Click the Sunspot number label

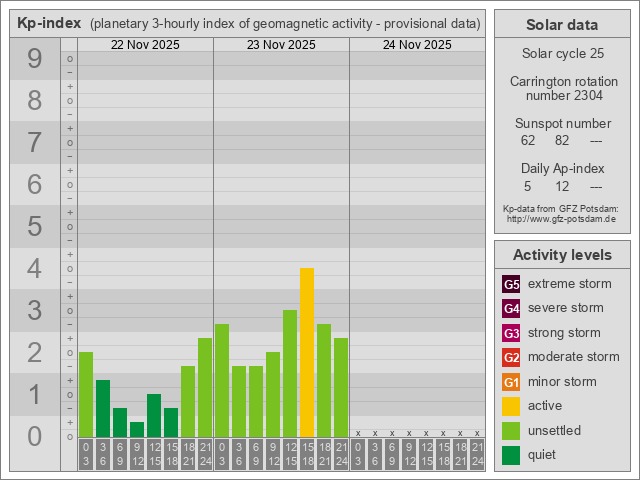click(561, 123)
